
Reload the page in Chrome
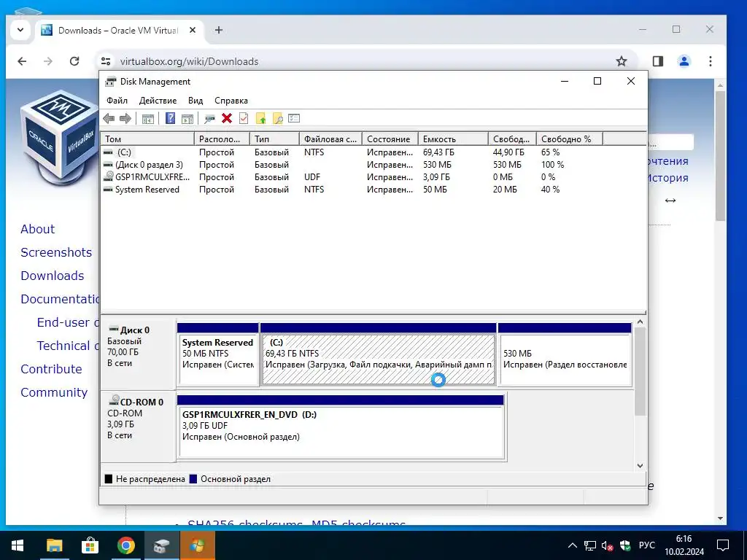(74, 61)
